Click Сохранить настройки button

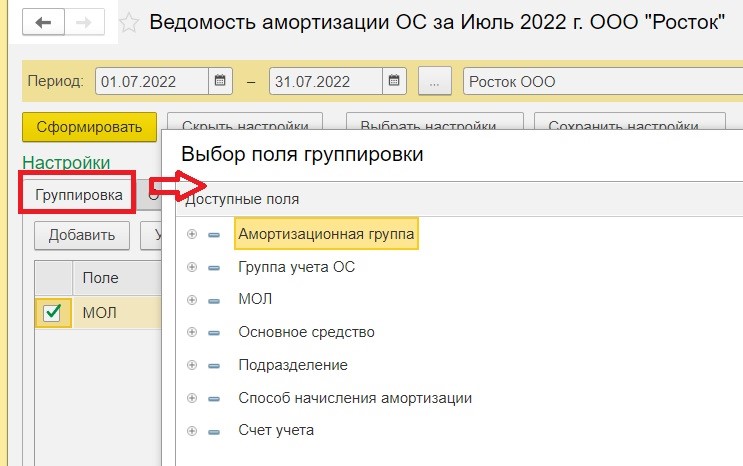[x=630, y=121]
